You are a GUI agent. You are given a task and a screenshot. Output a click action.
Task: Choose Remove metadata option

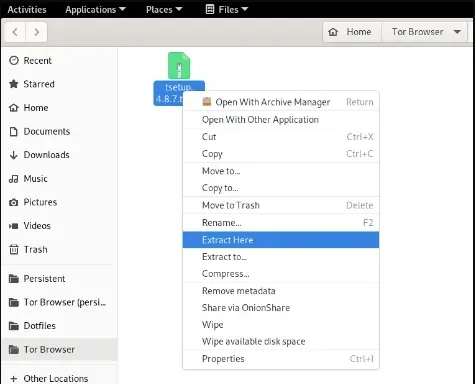click(281, 291)
